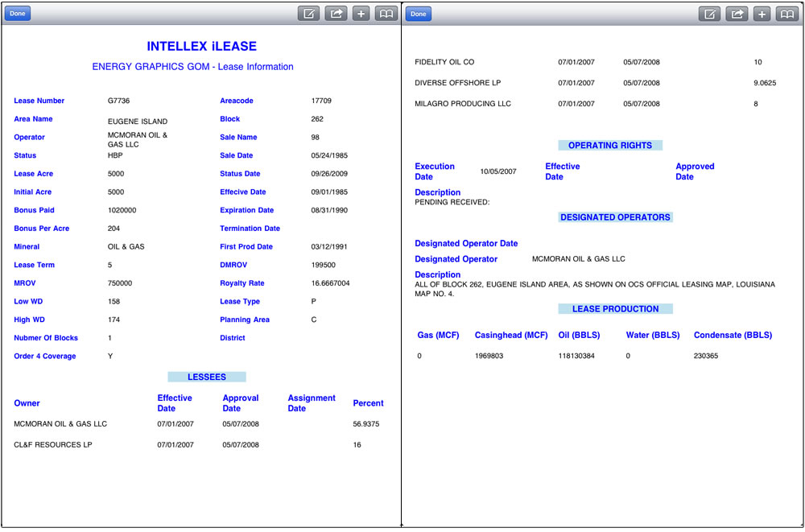The image size is (805, 532).
Task: Click the Sale Name label
Action: 239,137
